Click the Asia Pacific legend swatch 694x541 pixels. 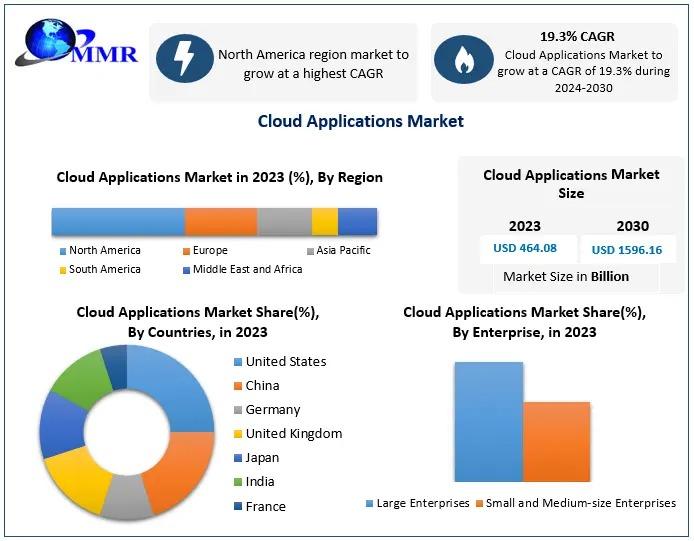[311, 251]
